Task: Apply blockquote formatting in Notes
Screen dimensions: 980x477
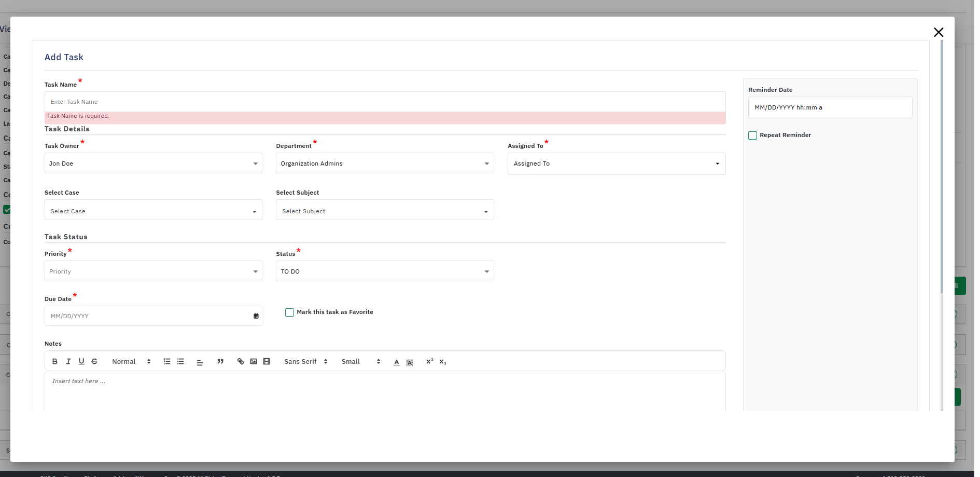Action: [x=220, y=362]
